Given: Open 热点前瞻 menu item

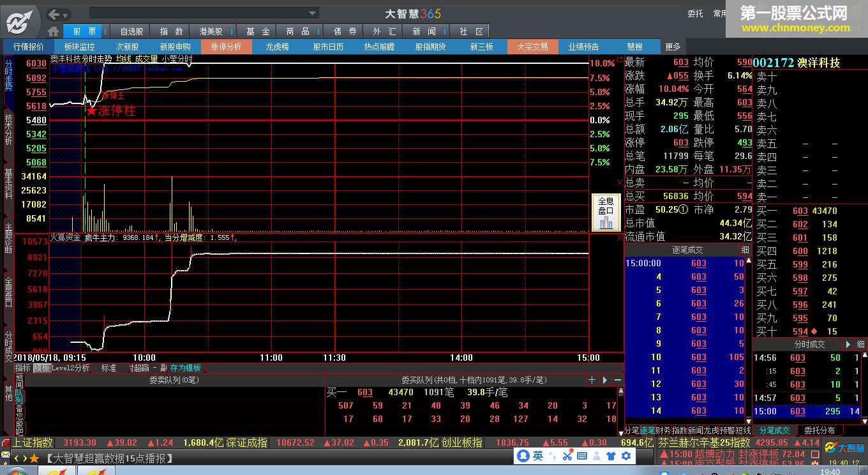Looking at the screenshot, I should [x=379, y=47].
